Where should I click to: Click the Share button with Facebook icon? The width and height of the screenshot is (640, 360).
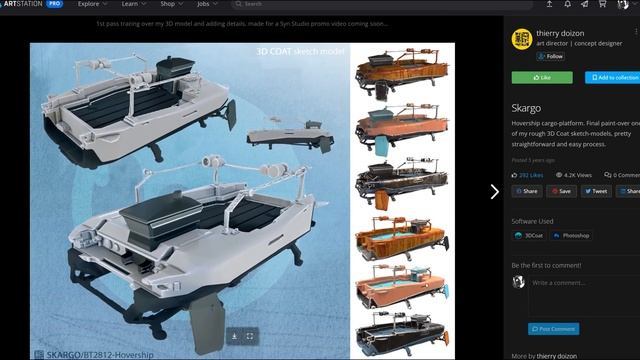coord(527,191)
